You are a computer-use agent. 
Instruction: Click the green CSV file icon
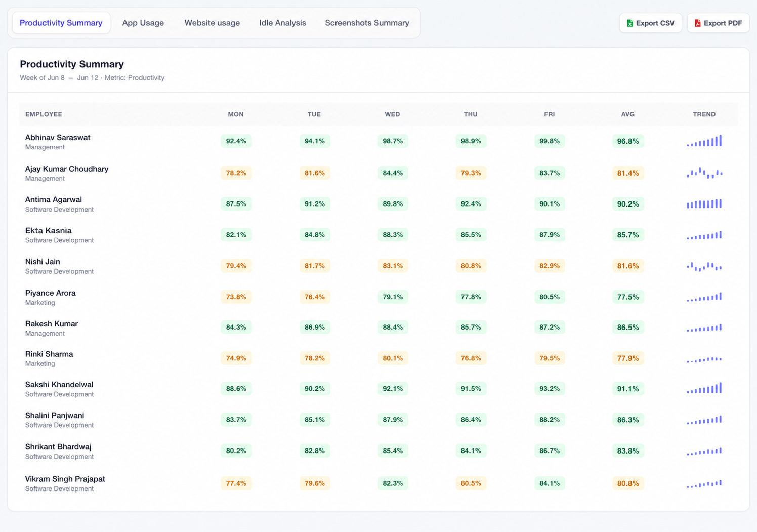630,23
